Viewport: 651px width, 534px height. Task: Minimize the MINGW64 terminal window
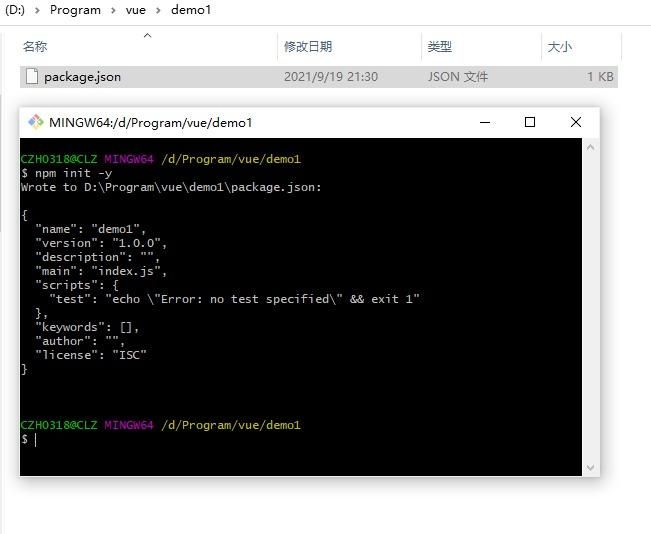[x=484, y=122]
